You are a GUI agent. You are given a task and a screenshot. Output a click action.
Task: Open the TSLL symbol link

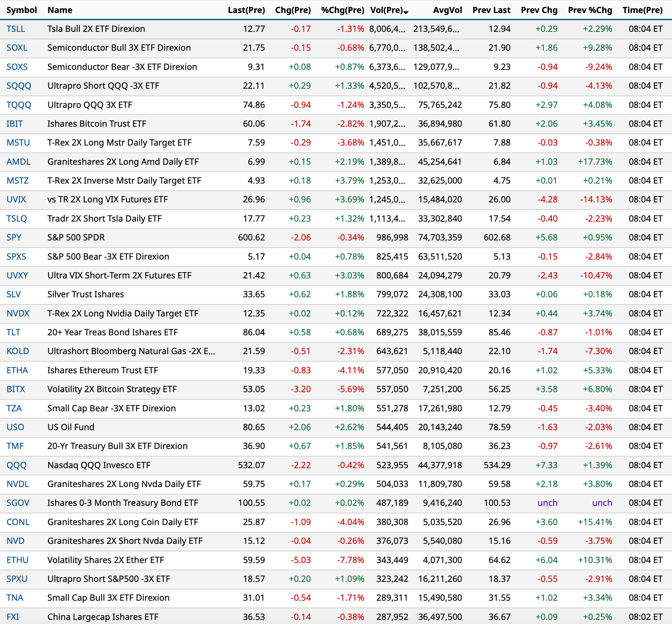point(16,29)
